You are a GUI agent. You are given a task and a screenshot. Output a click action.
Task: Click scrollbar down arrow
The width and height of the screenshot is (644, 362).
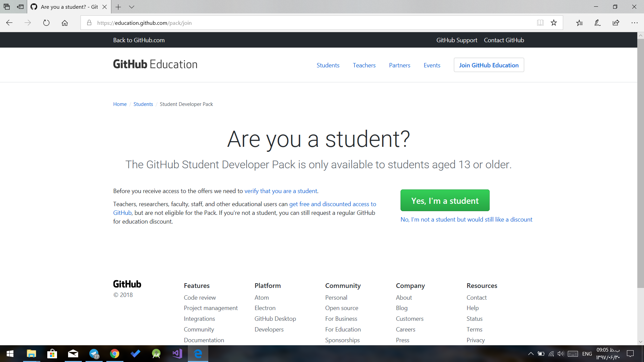[640, 342]
